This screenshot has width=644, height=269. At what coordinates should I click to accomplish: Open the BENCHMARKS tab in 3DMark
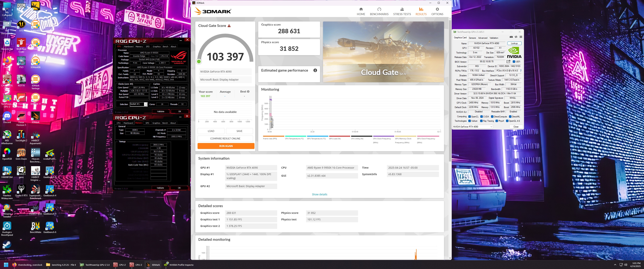coord(379,11)
